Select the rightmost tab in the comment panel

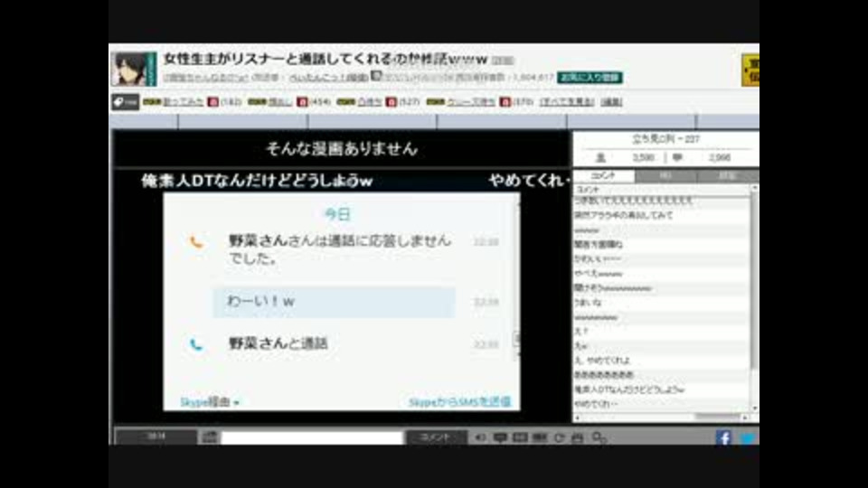pyautogui.click(x=727, y=176)
